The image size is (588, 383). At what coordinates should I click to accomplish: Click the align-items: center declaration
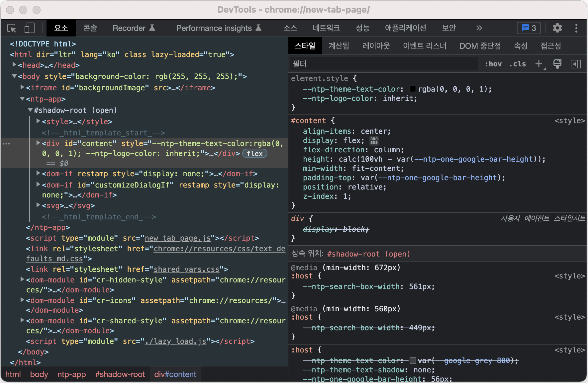(x=347, y=131)
